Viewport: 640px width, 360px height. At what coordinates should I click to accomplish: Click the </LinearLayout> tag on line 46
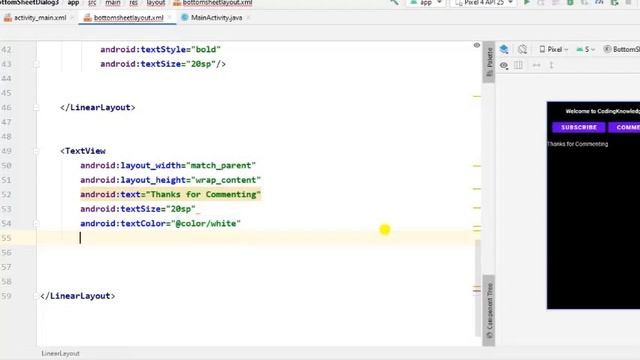(x=98, y=108)
